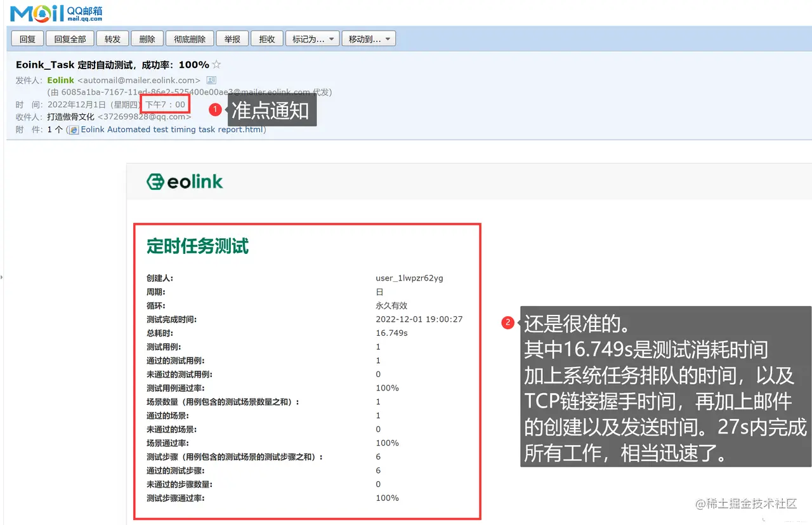Click the HTML attachment file icon

click(x=74, y=130)
